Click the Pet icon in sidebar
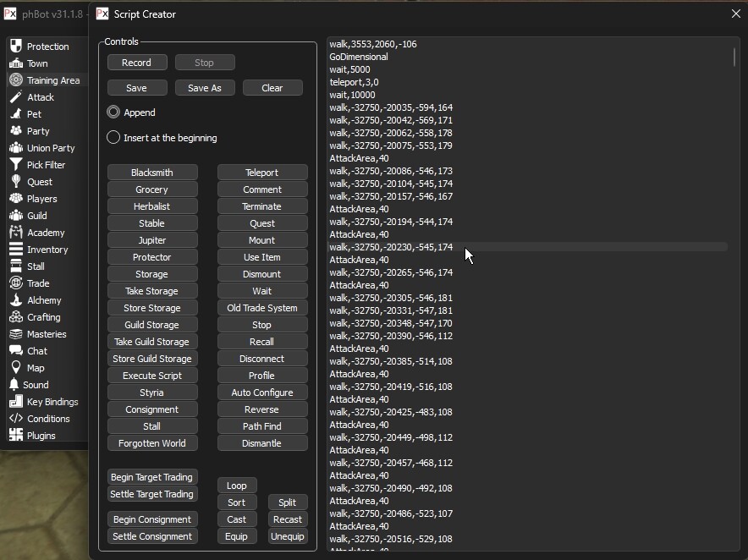748x560 pixels. pos(15,114)
